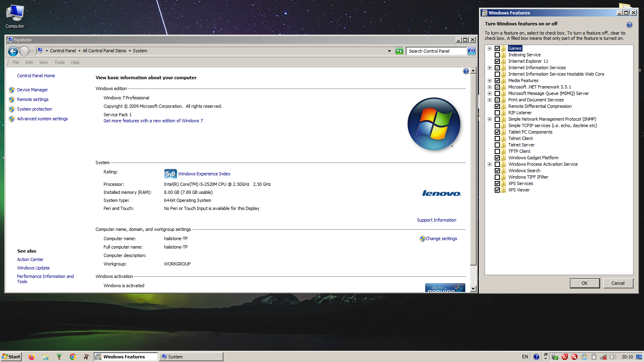Screen dimensions: 644x362
Task: Open the Computer desktop icon
Action: (x=15, y=16)
